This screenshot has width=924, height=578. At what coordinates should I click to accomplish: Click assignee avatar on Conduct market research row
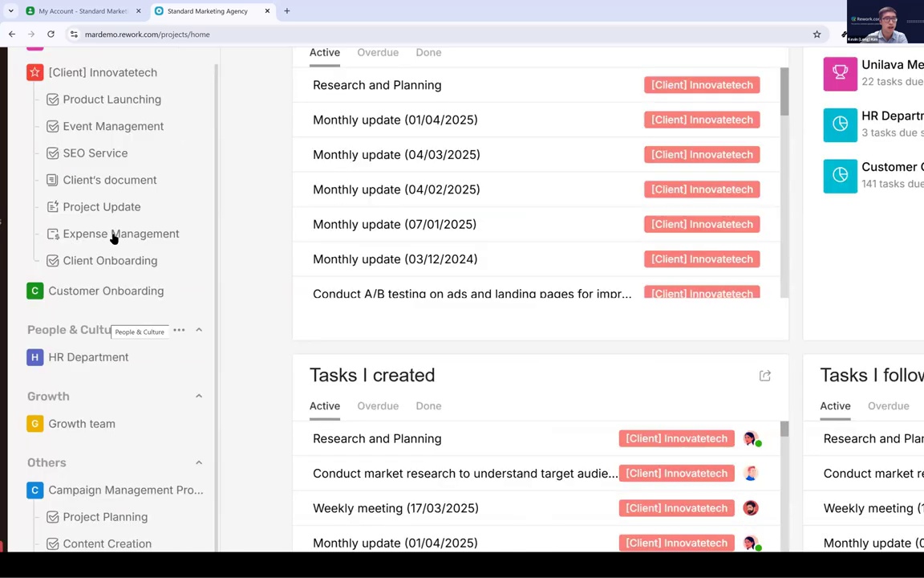pos(751,473)
